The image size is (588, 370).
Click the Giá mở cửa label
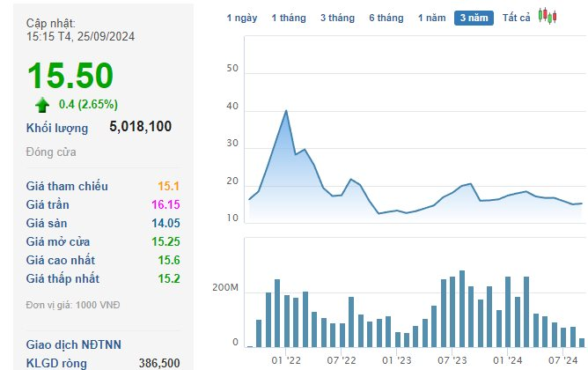(x=58, y=241)
